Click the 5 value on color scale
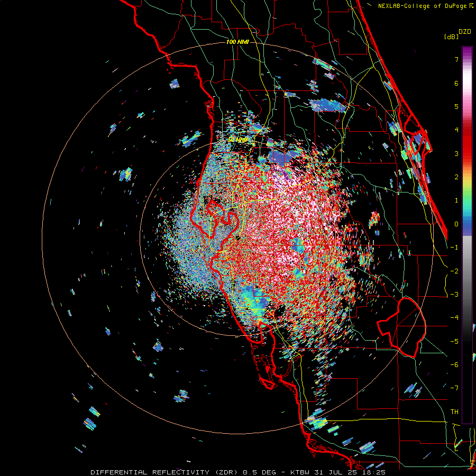Image resolution: width=476 pixels, height=476 pixels. 456,106
